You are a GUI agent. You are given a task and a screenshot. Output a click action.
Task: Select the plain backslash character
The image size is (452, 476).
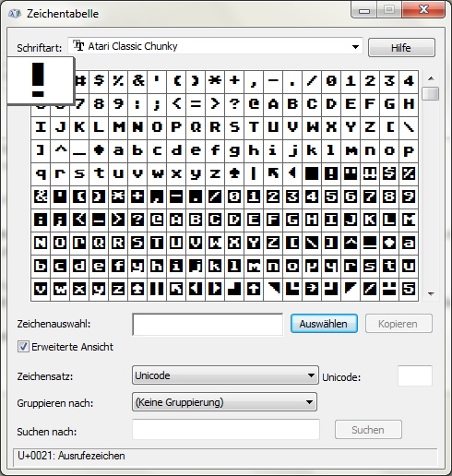coord(409,127)
